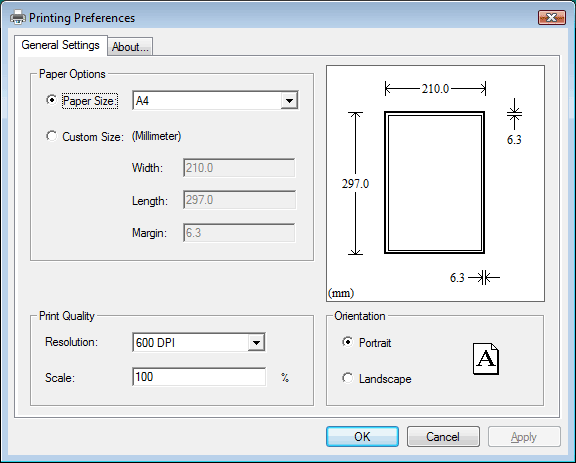Screen dimensions: 576x463
Task: Select the Paper Size radio button
Action: (x=51, y=100)
